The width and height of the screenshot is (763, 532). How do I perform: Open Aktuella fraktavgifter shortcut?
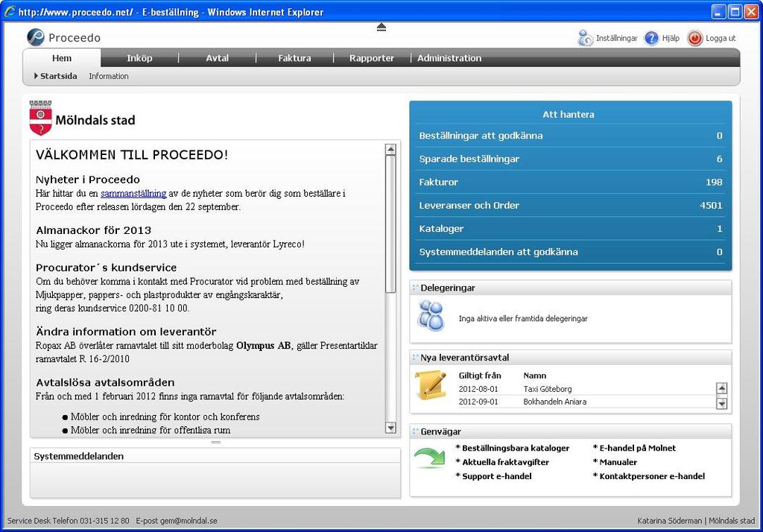pyautogui.click(x=505, y=462)
